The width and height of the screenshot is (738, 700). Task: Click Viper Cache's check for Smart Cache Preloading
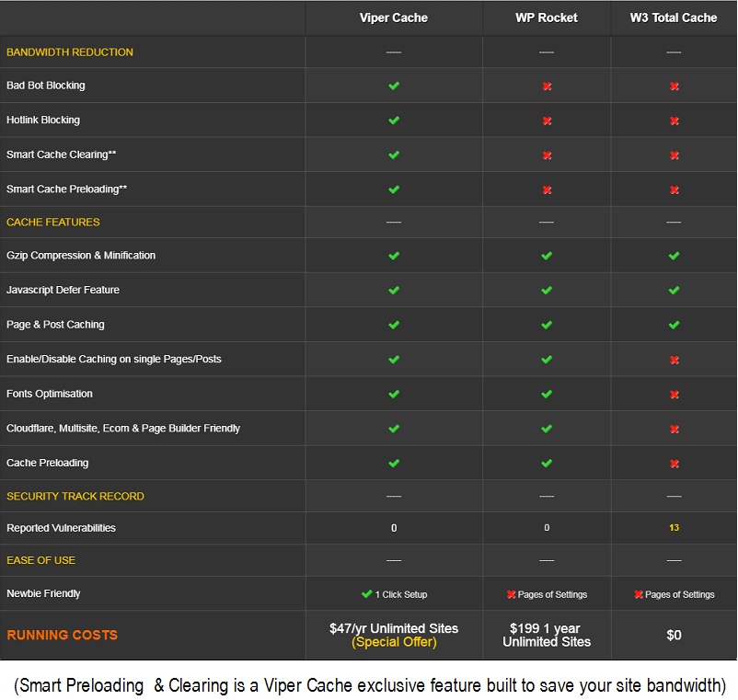[x=394, y=189]
